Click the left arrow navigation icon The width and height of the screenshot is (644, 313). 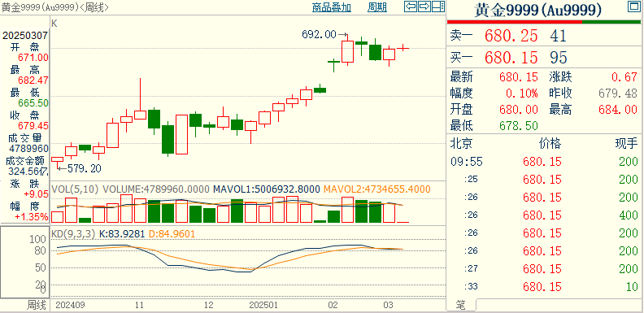[x=411, y=7]
